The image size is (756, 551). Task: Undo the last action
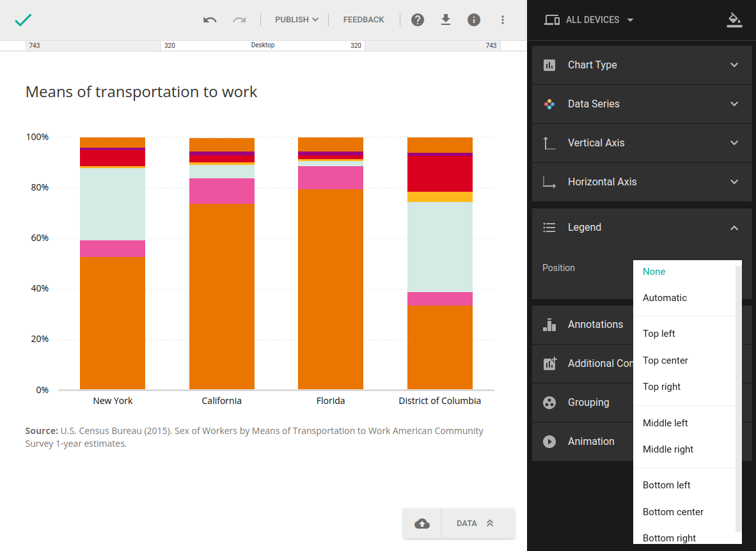click(x=210, y=20)
